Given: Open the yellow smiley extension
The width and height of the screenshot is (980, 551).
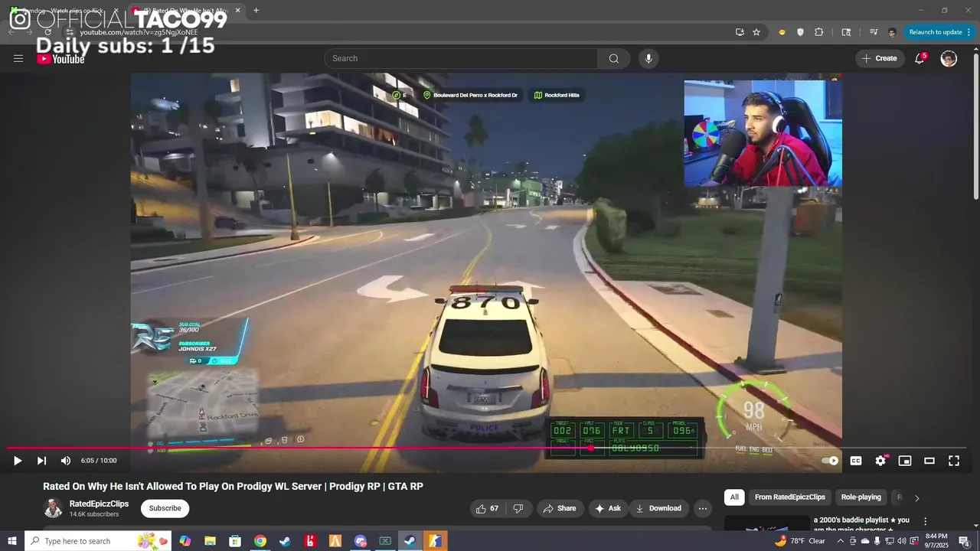Looking at the screenshot, I should (782, 32).
